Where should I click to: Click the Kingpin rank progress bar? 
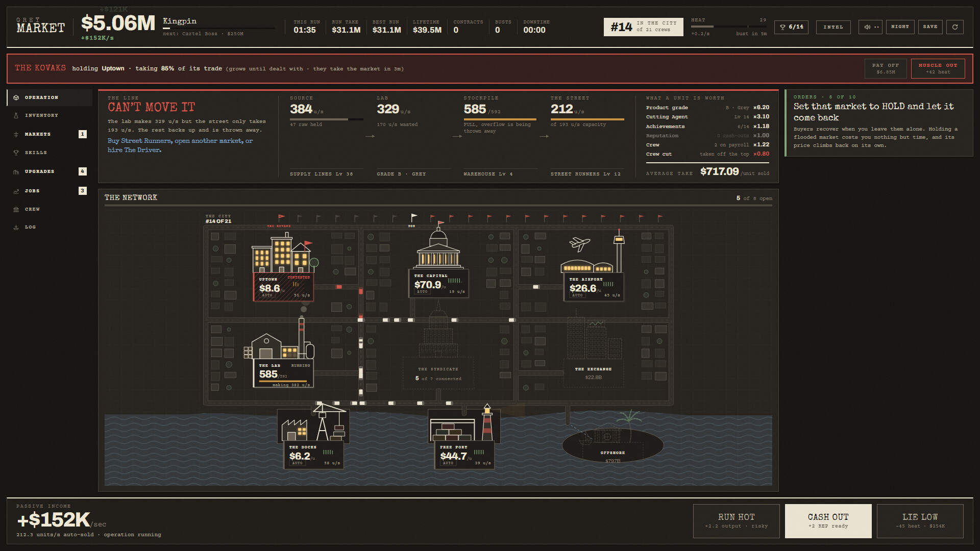click(218, 29)
